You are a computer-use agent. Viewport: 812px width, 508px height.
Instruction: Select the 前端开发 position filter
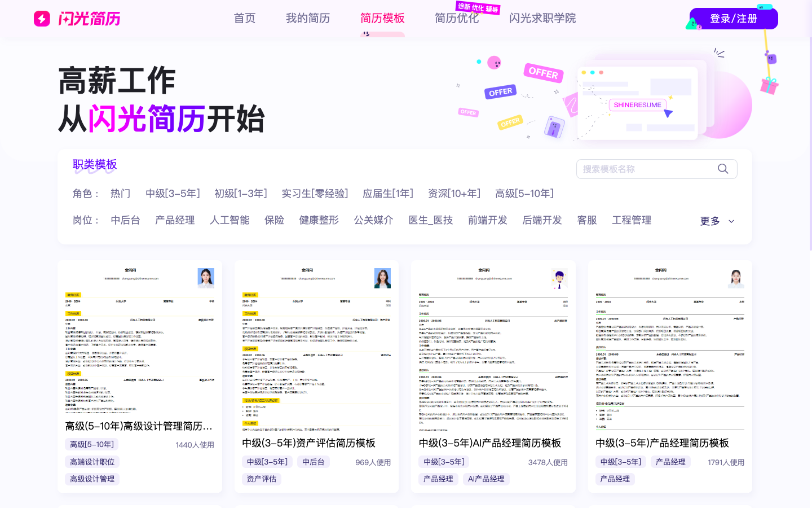click(x=488, y=220)
